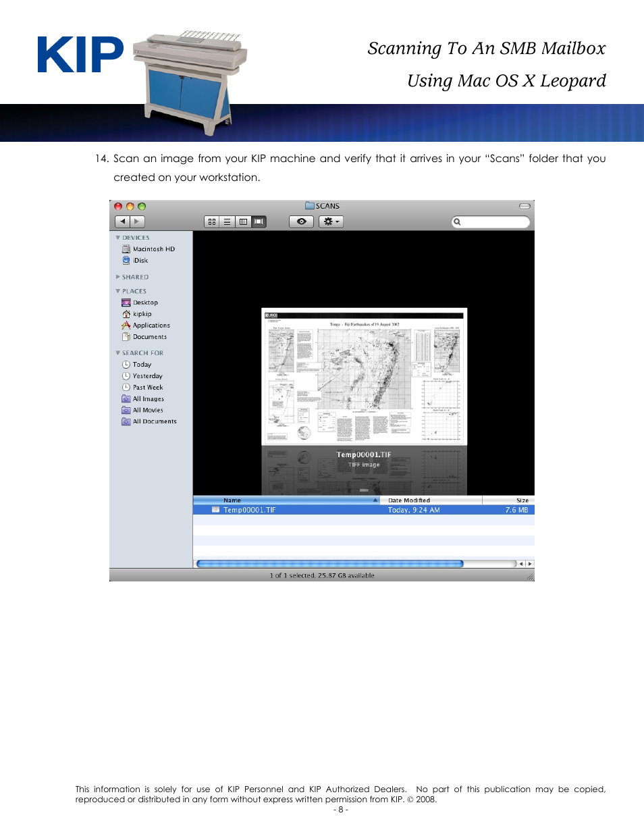Click the Applications icon in Places
644x834 pixels.
(x=126, y=325)
